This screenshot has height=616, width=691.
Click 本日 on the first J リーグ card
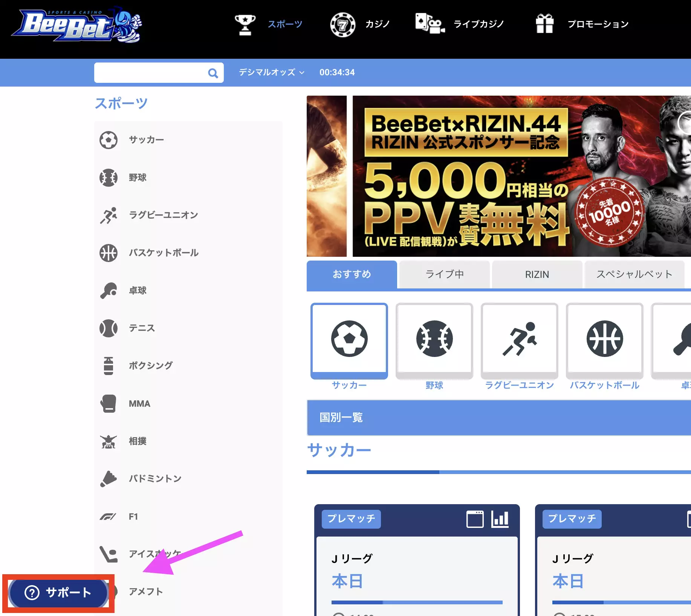click(347, 581)
